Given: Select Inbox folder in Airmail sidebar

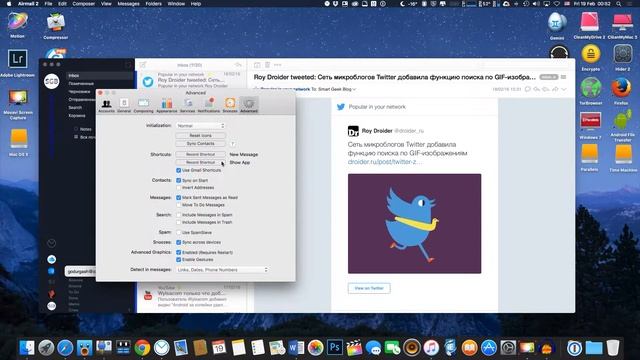Looking at the screenshot, I should click(100, 76).
